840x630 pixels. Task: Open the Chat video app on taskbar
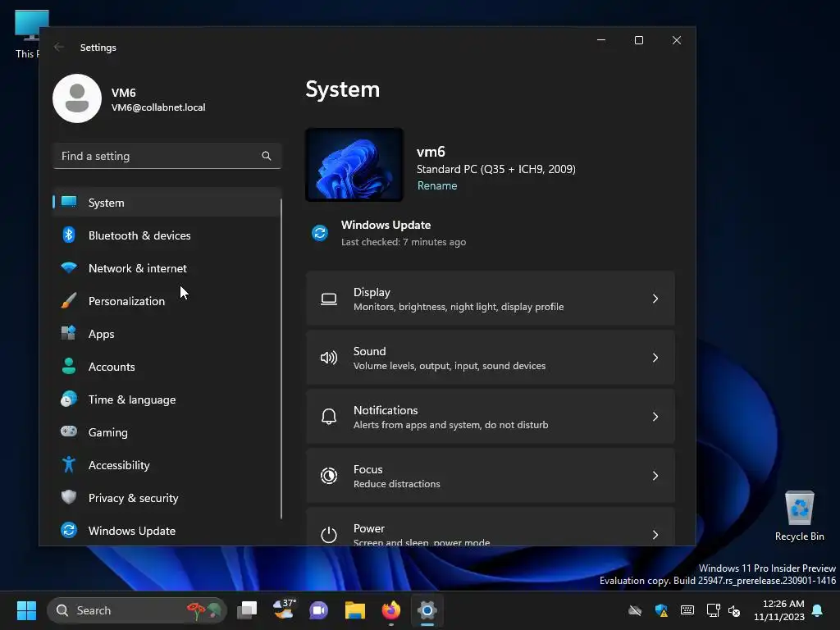pos(319,610)
